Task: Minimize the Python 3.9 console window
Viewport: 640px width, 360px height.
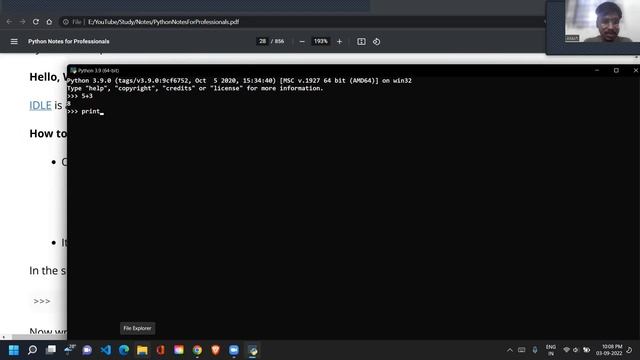Action: [x=597, y=70]
